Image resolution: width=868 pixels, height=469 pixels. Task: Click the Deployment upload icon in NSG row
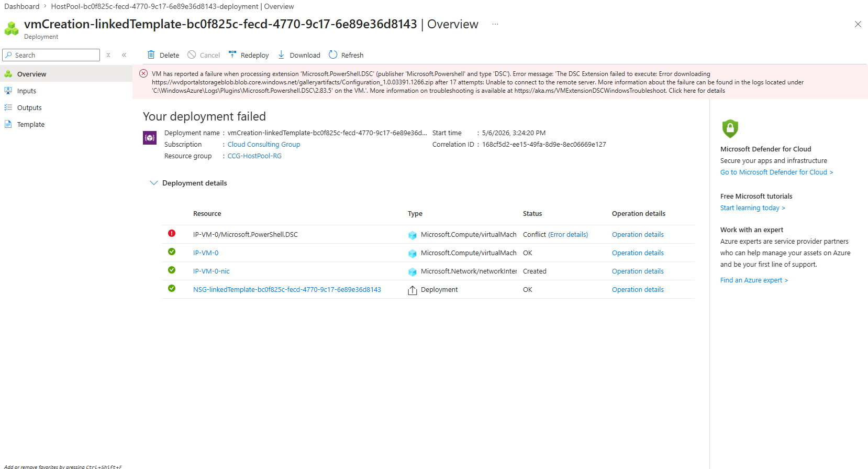coord(413,290)
